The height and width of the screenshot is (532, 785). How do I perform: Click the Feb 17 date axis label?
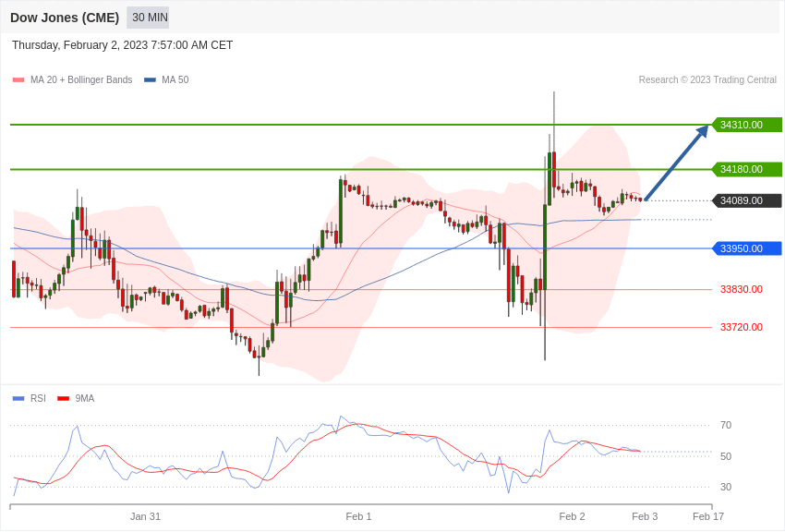[708, 516]
